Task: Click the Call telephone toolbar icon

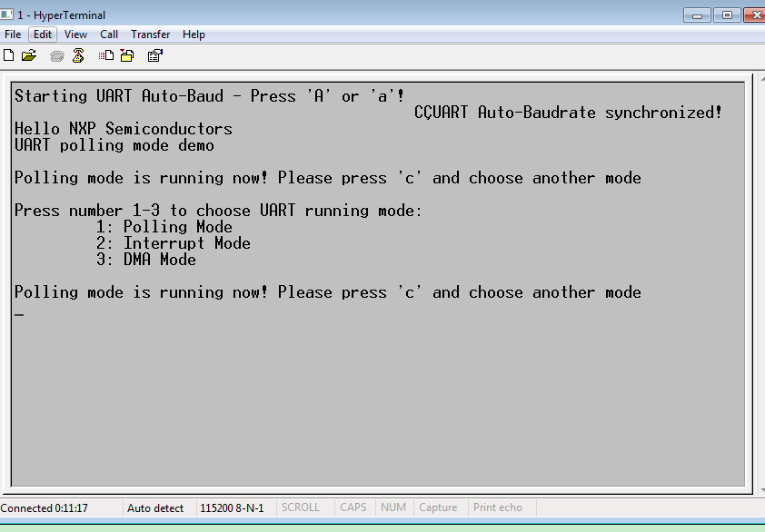Action: [x=57, y=56]
